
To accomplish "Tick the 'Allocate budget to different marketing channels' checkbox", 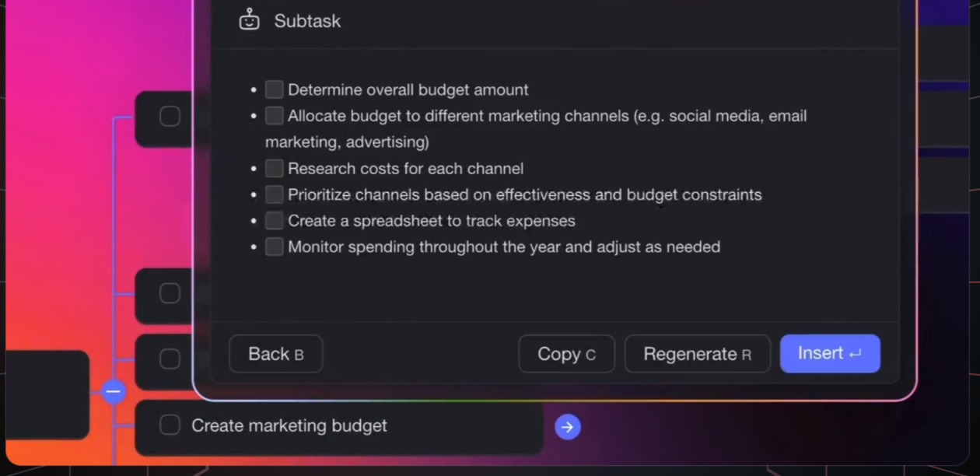I will 274,116.
